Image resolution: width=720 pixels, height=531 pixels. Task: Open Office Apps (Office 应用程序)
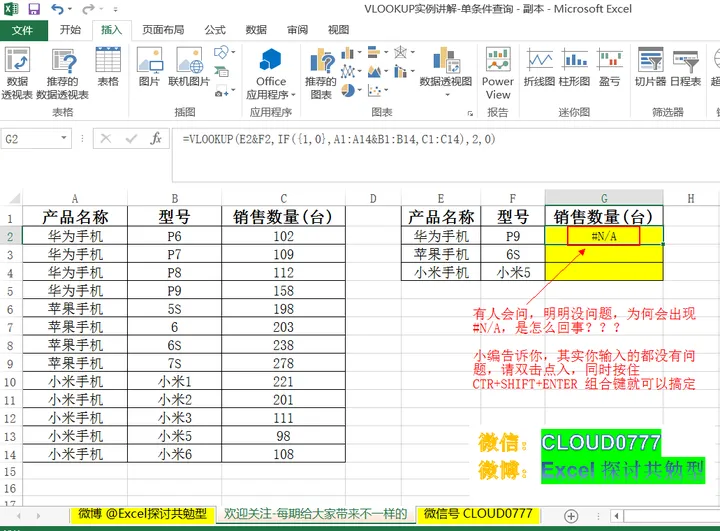click(271, 73)
